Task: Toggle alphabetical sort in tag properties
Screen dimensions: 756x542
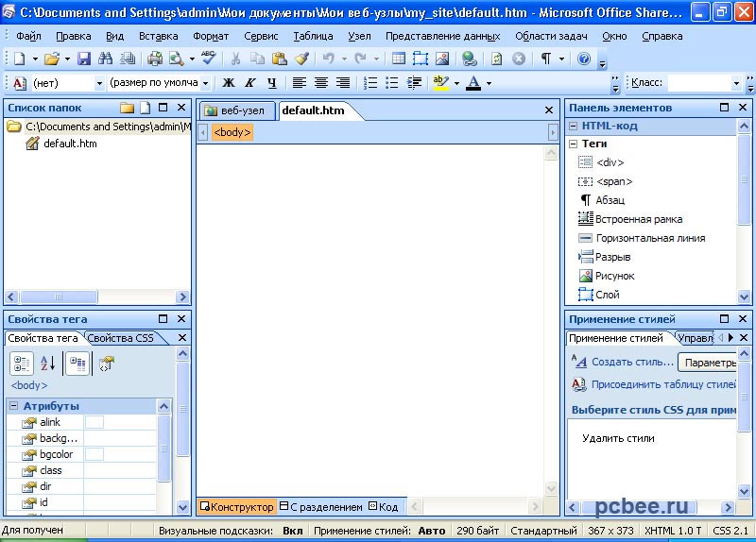Action: click(x=48, y=364)
